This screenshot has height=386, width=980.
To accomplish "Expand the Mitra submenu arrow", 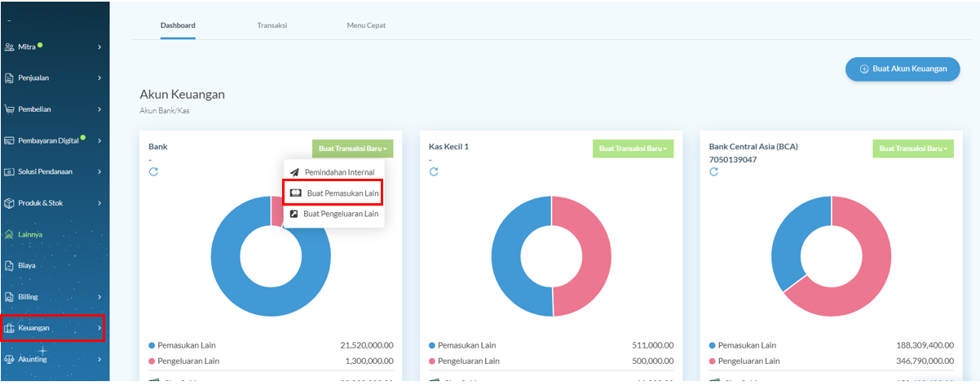I will click(x=99, y=47).
